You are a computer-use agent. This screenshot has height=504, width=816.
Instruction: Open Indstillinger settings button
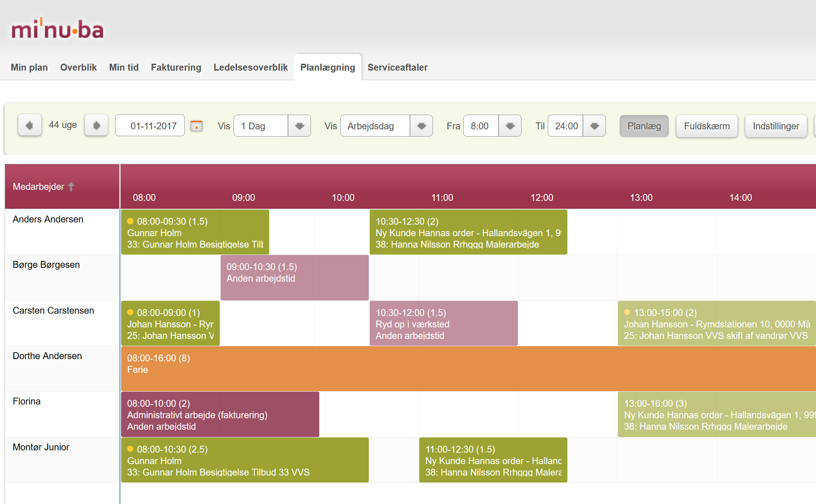point(776,126)
